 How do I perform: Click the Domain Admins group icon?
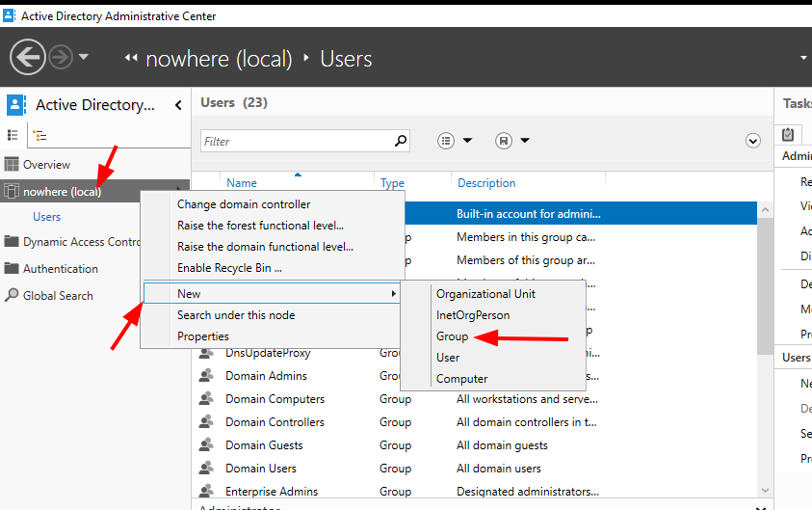(x=206, y=375)
